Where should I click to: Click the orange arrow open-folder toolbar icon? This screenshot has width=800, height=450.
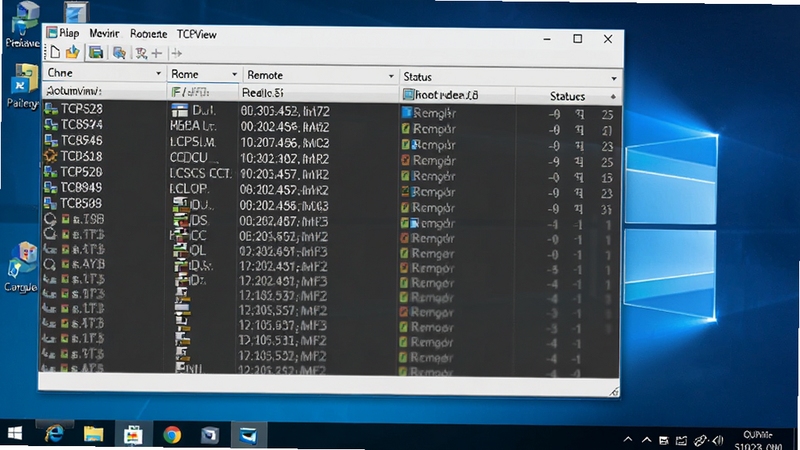click(x=73, y=52)
